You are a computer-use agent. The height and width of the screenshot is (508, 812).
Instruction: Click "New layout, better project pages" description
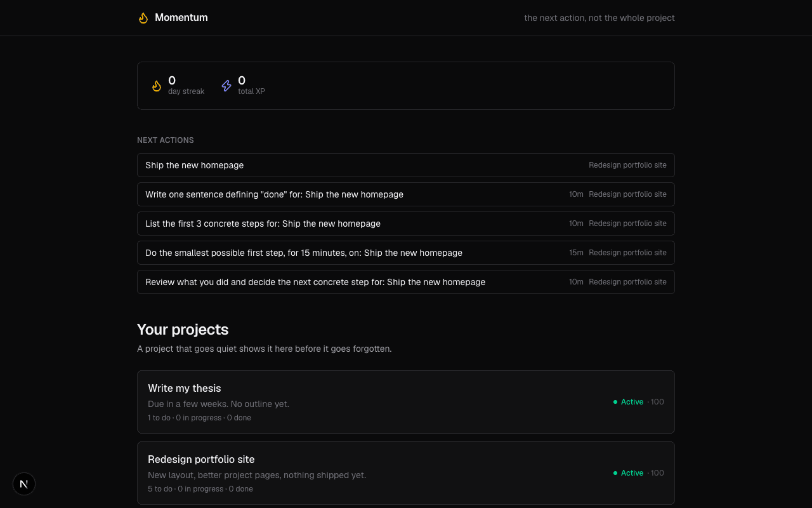[x=257, y=475]
